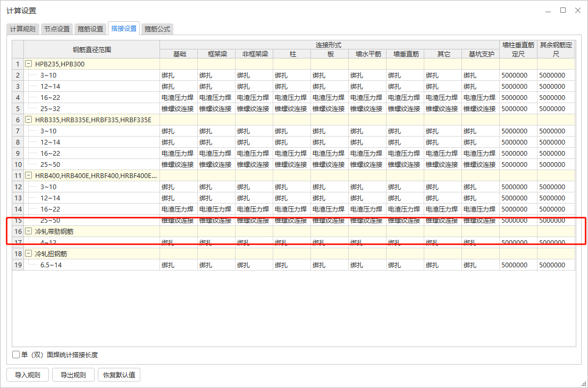
Task: Select 基础 cell in row 2
Action: tap(179, 75)
